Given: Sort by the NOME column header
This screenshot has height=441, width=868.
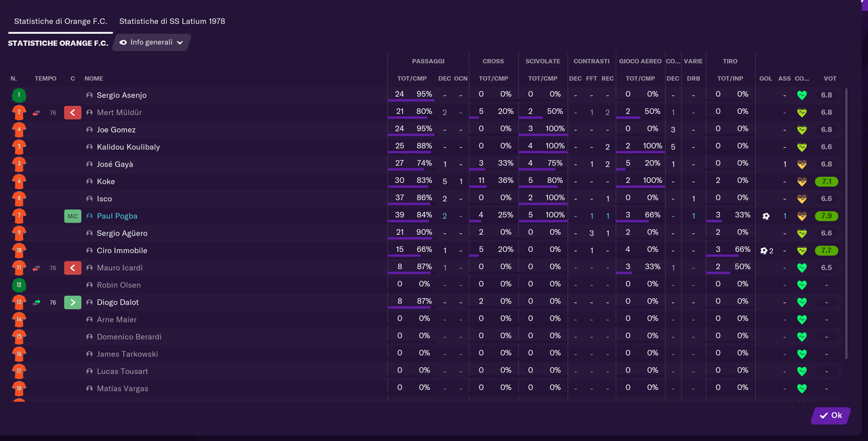Looking at the screenshot, I should pos(94,79).
